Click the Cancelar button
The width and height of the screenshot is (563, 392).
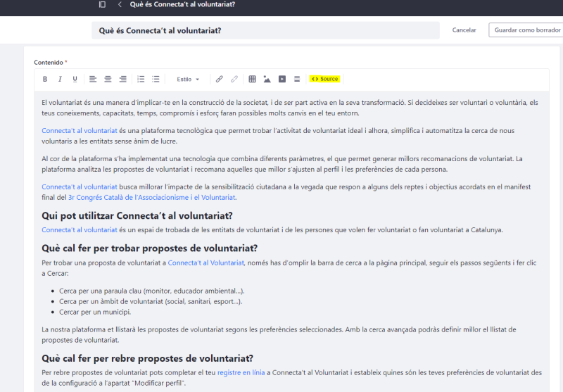[464, 30]
